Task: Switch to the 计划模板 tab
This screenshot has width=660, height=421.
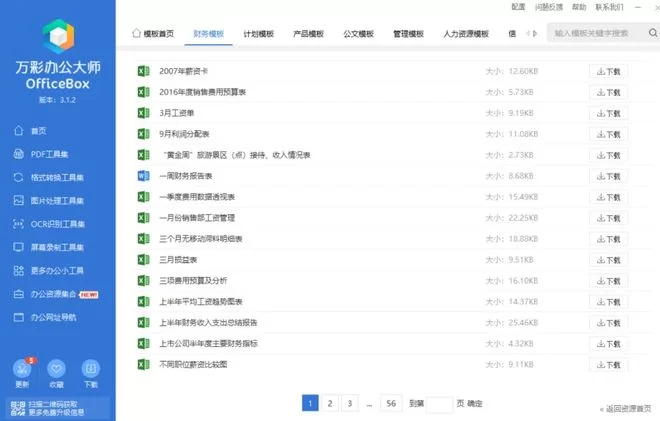Action: point(258,34)
